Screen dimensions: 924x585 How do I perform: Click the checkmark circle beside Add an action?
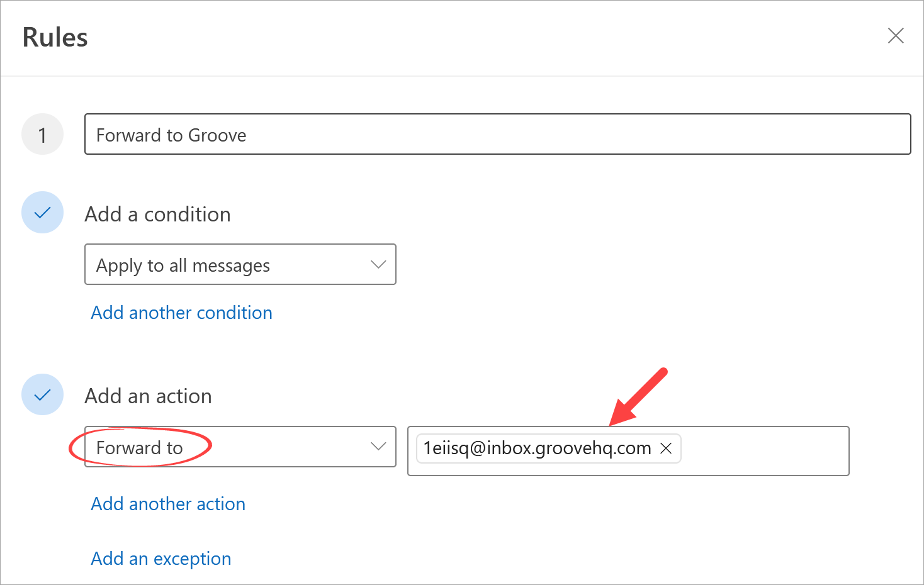[x=42, y=395]
